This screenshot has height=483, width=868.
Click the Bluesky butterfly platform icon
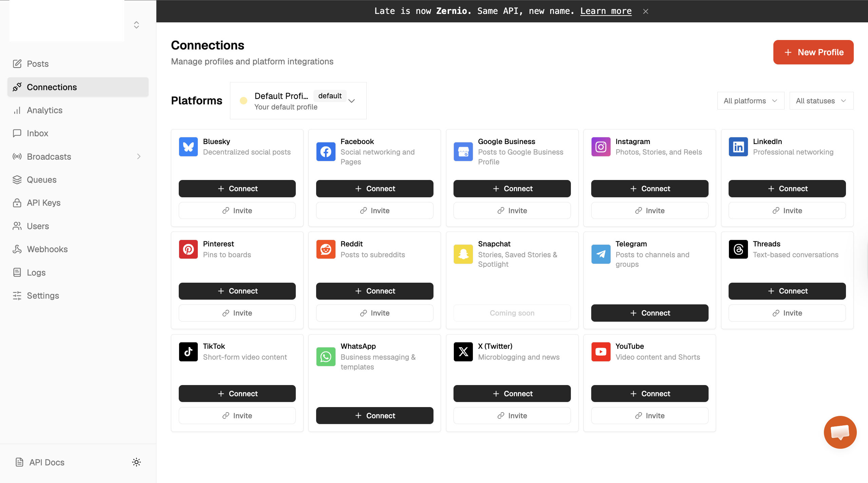click(188, 147)
